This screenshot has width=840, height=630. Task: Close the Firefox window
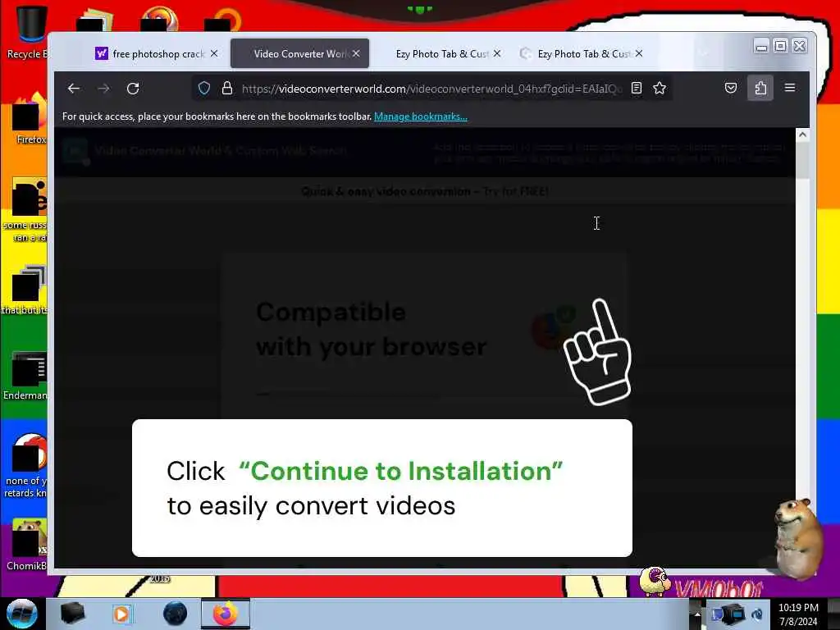point(799,46)
